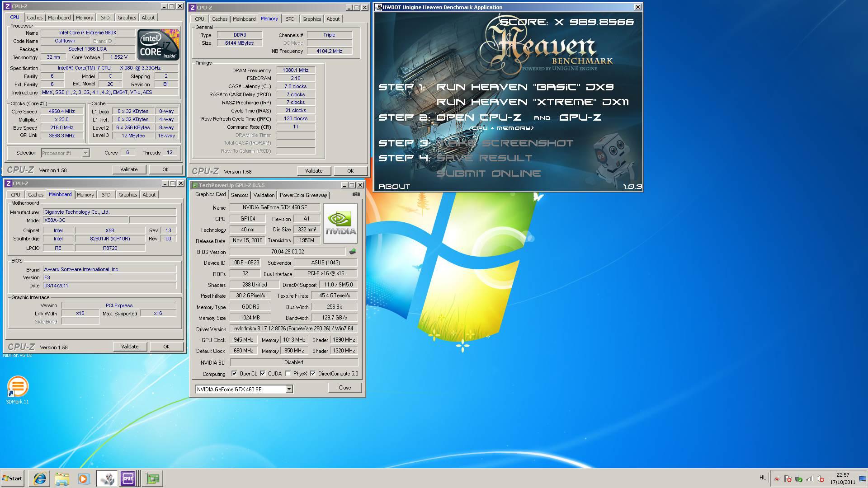Screen dimensions: 868x488
Task: Click Run Heaven "Basic" DX9
Action: tap(525, 87)
